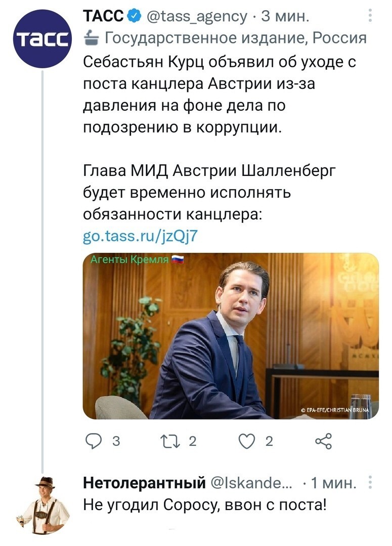The image size is (392, 546).
Task: Open the go.tass.ru/jzQj7 link
Action: (141, 236)
